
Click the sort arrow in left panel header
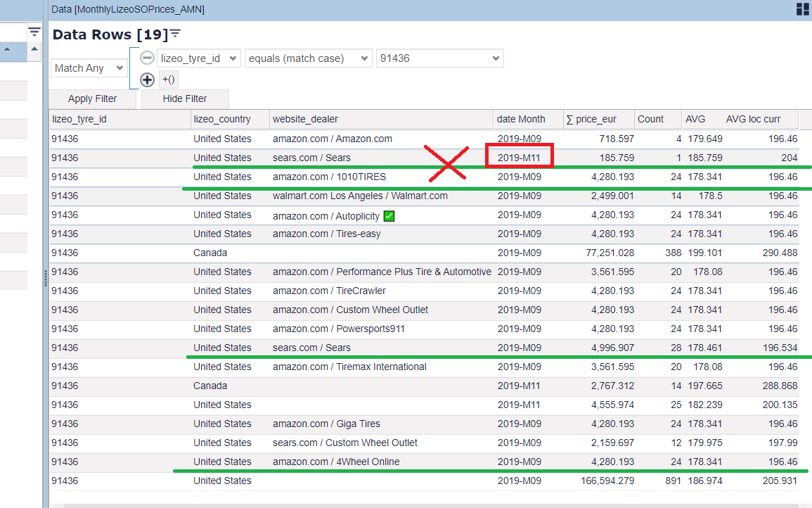tap(8, 49)
